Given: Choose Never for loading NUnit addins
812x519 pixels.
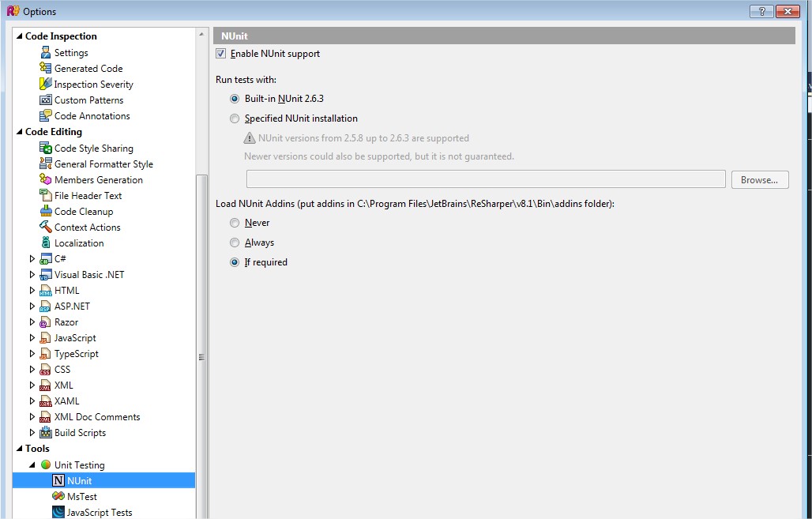Looking at the screenshot, I should (235, 223).
